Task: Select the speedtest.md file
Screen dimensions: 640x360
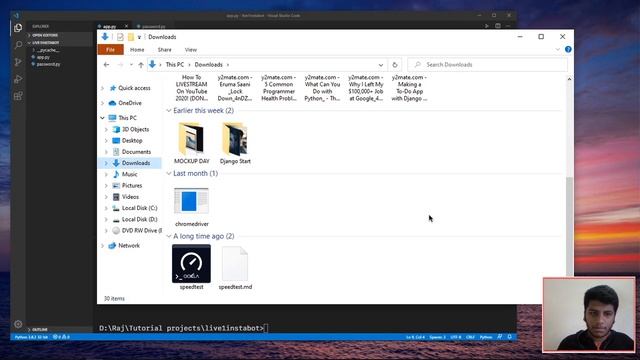Action: (235, 267)
